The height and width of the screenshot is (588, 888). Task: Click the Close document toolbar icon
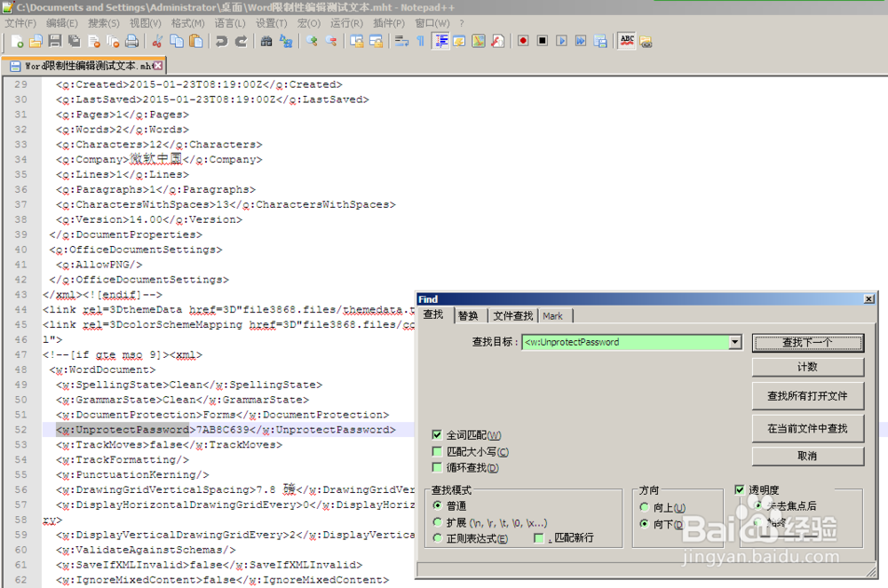(94, 42)
